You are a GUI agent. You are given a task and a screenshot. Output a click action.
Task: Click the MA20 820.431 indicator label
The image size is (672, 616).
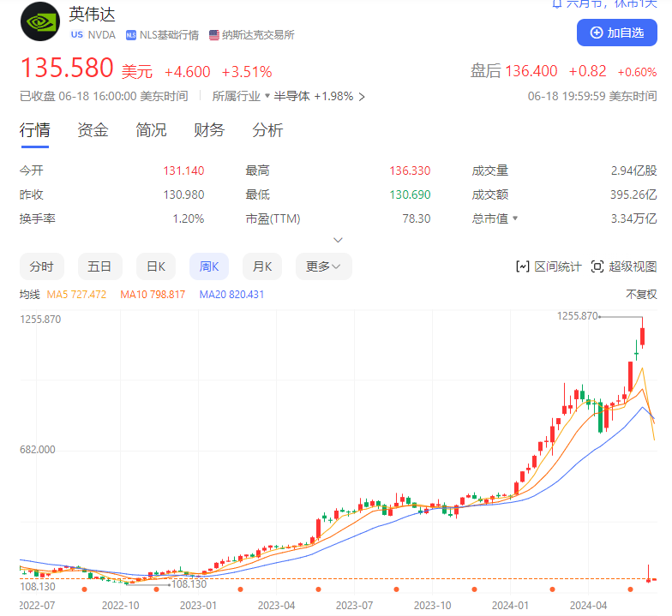tap(231, 295)
